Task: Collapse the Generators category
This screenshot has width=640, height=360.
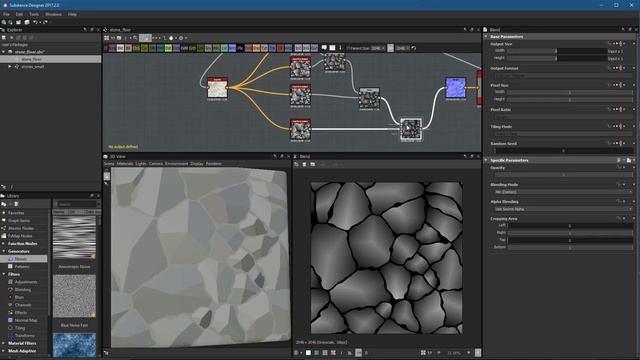Action: coord(4,251)
